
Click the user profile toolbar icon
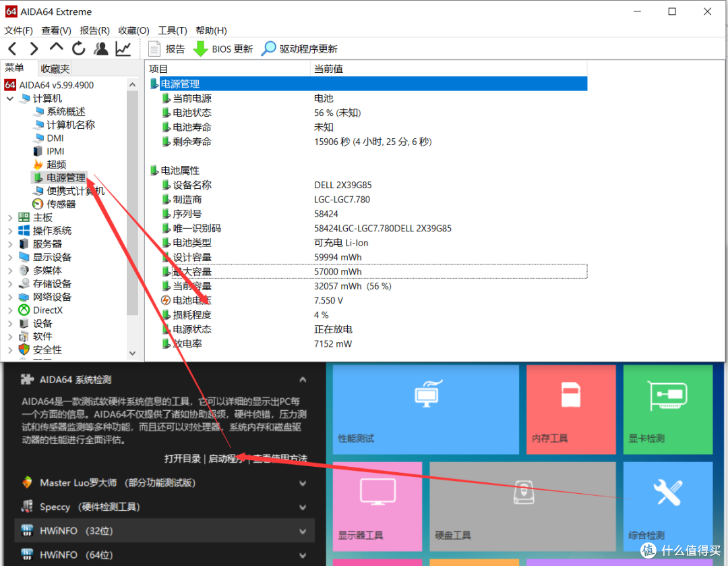100,49
